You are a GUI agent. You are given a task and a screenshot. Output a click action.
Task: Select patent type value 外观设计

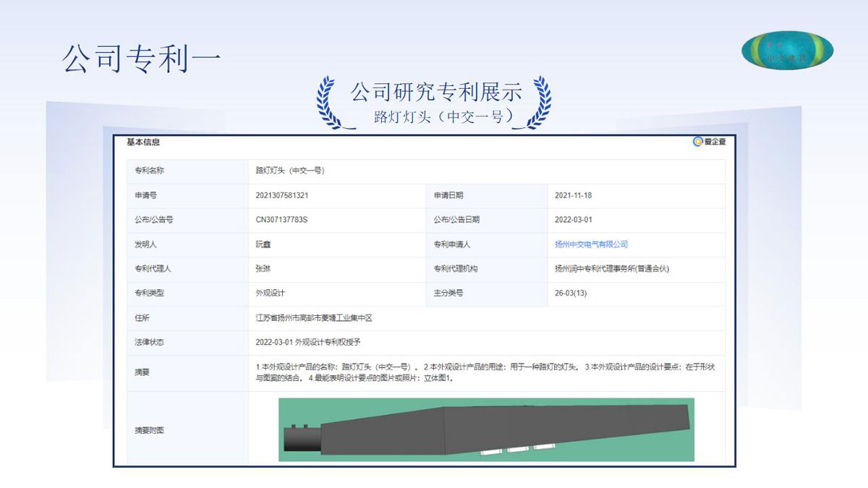click(271, 294)
